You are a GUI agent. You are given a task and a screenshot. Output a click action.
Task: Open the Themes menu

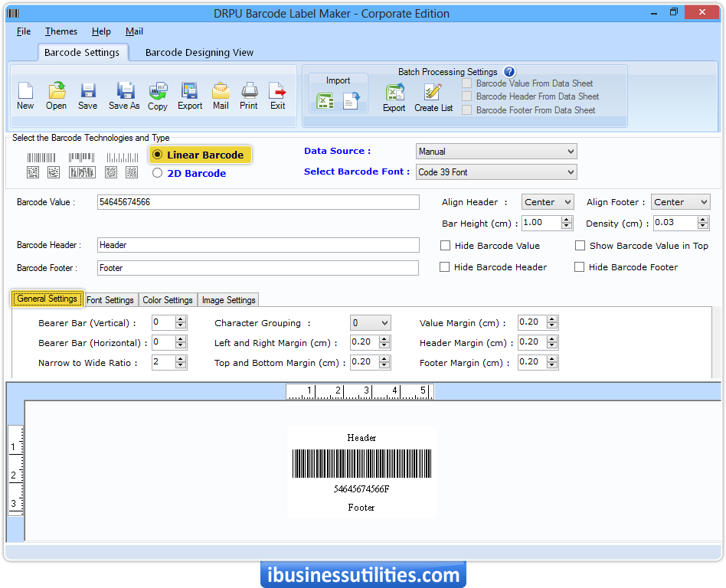[x=61, y=31]
